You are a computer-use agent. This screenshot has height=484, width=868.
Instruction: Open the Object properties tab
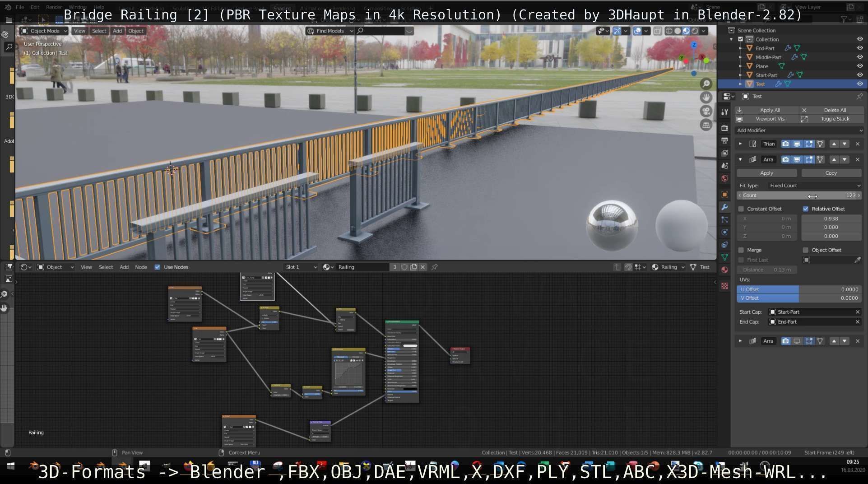coord(724,195)
